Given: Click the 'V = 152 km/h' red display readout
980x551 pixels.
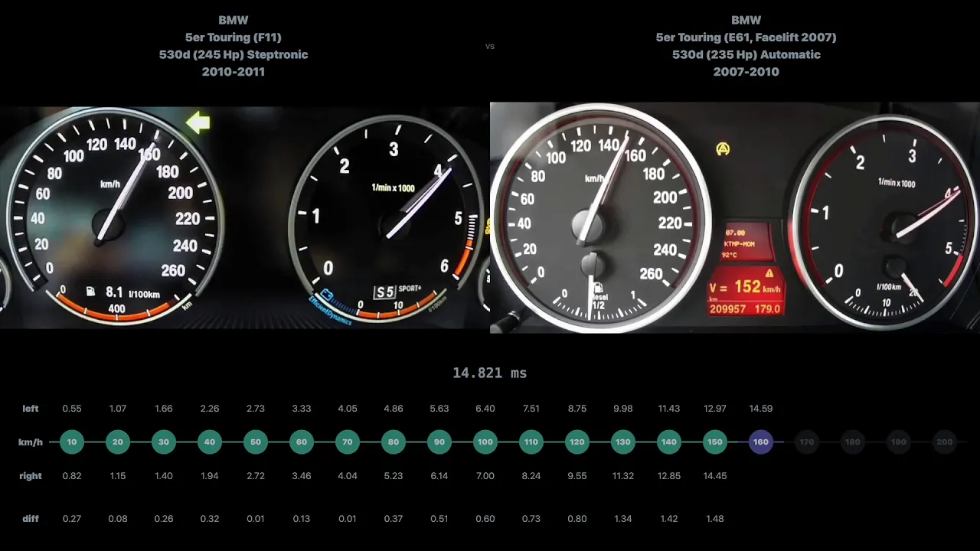Looking at the screenshot, I should click(x=745, y=288).
